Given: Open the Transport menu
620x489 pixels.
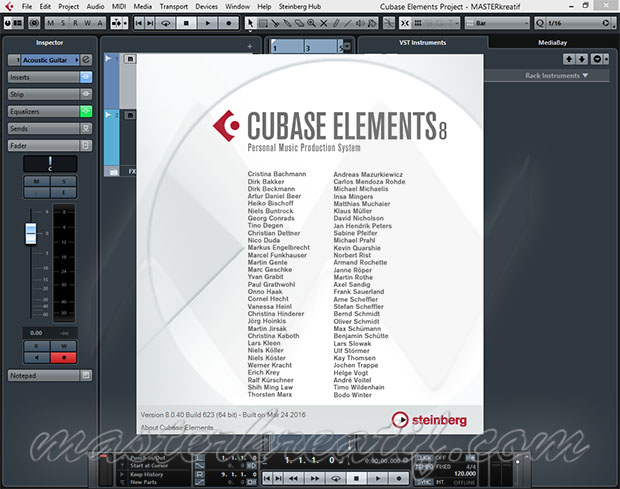Looking at the screenshot, I should 174,6.
